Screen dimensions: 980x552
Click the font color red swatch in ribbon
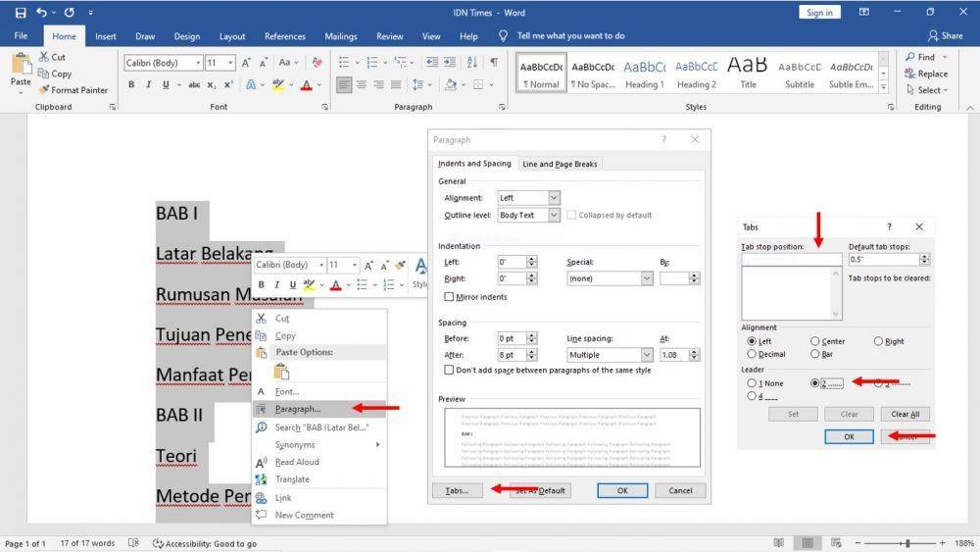pos(306,85)
